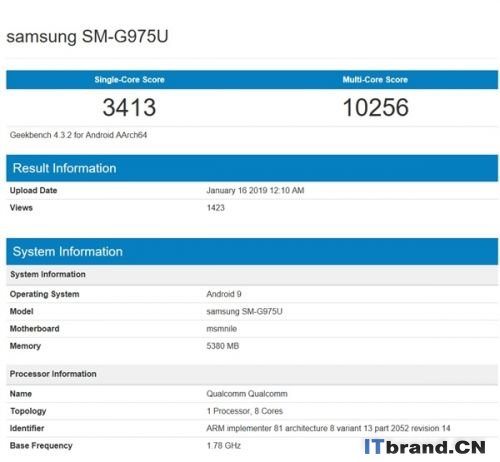Screen dimensions: 500x462
Task: Click the 1.78 GHz frequency value
Action: (224, 446)
